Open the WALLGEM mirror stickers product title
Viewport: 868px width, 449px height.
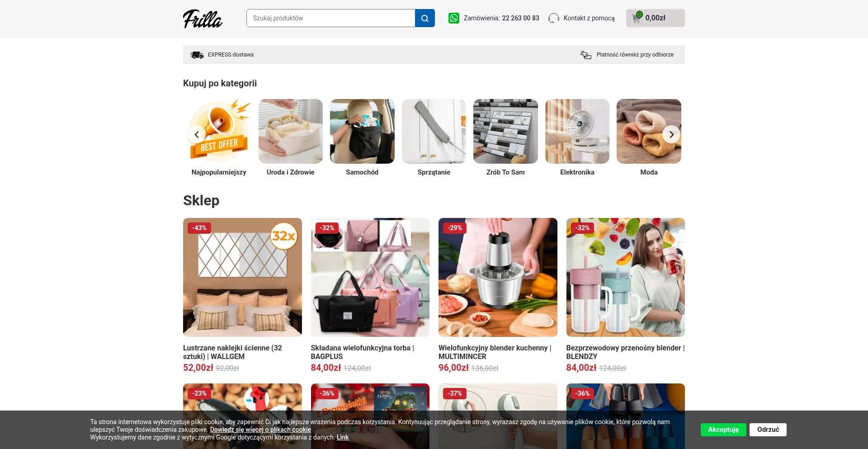point(232,352)
